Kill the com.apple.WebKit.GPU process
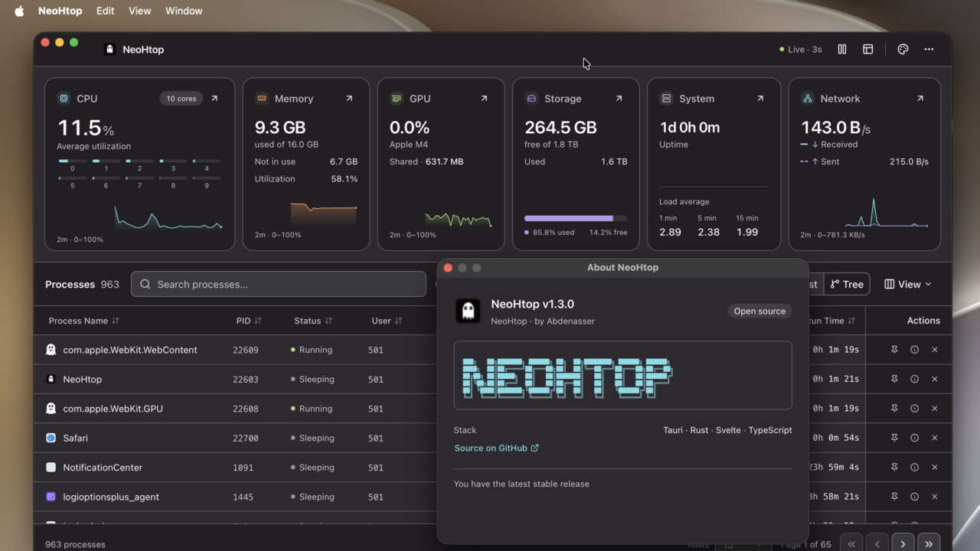Image resolution: width=980 pixels, height=551 pixels. [934, 409]
